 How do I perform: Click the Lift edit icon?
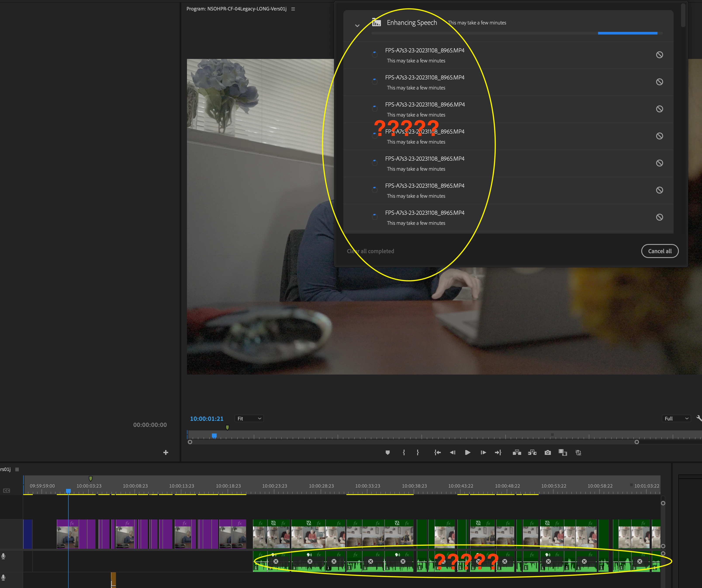click(x=517, y=452)
